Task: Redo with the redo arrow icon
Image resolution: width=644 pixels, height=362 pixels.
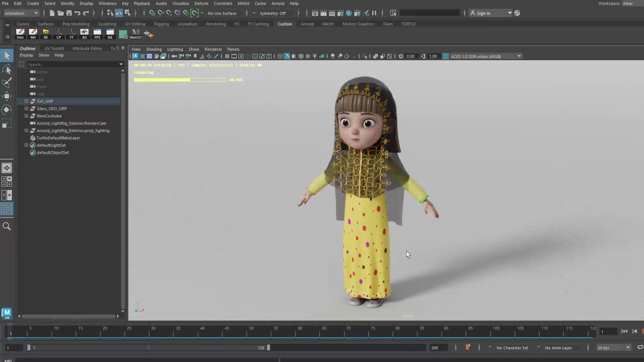Action: 86,13
